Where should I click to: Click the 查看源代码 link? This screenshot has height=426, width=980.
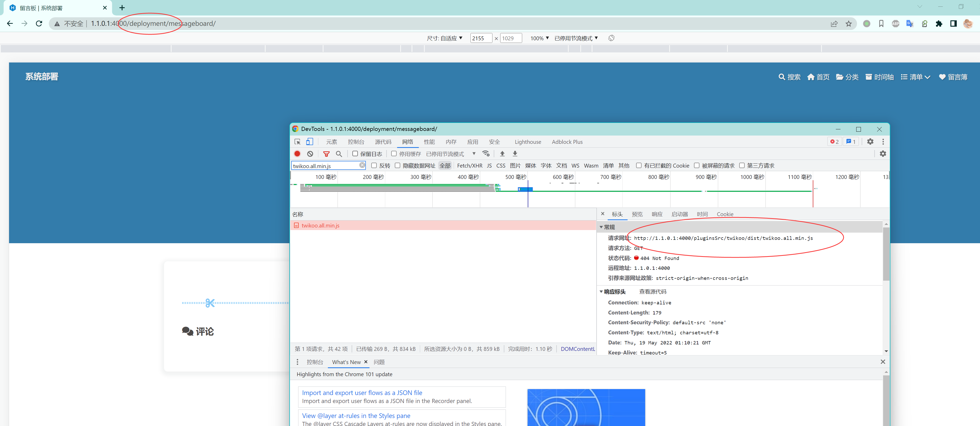click(653, 291)
